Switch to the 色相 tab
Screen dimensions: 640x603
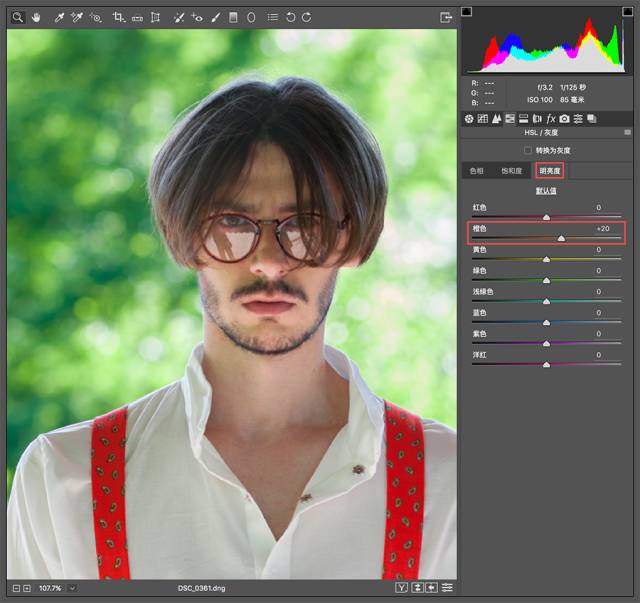477,171
